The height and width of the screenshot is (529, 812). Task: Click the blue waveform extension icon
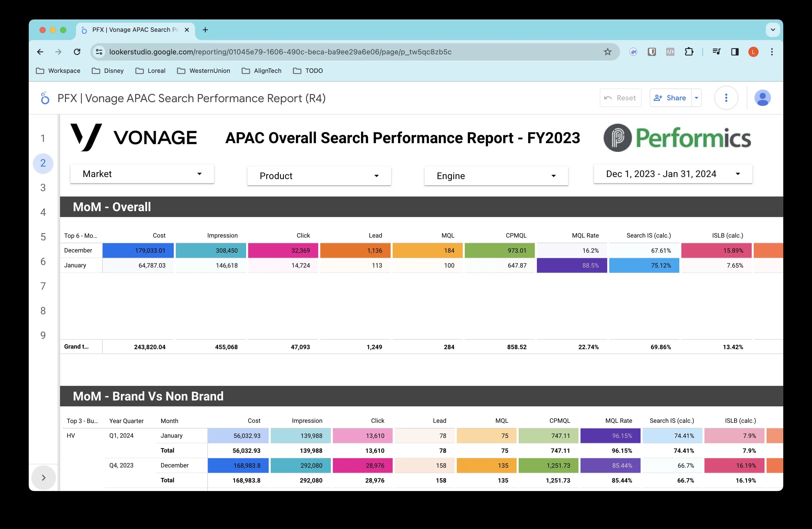coord(634,52)
